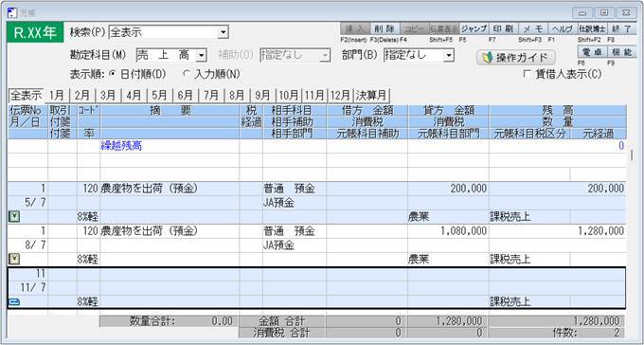Click the empty 摘要 cell of the 11/7 row
Viewport: 644px width, 345px height.
tap(170, 274)
